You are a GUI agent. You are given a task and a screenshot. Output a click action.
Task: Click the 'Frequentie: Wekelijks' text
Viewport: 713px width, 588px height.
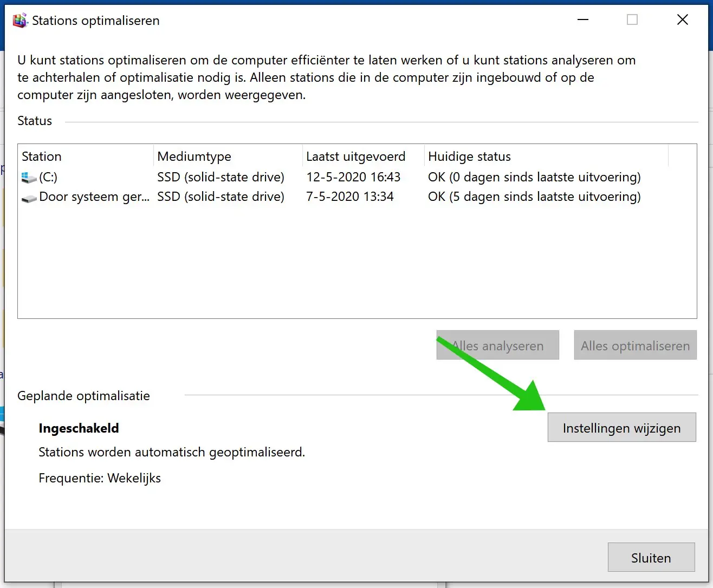[100, 478]
